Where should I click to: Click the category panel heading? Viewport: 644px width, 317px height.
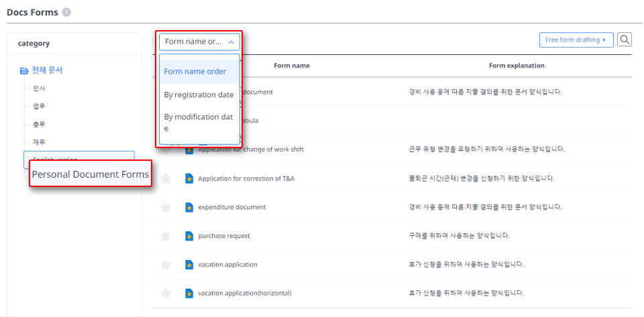click(x=34, y=43)
